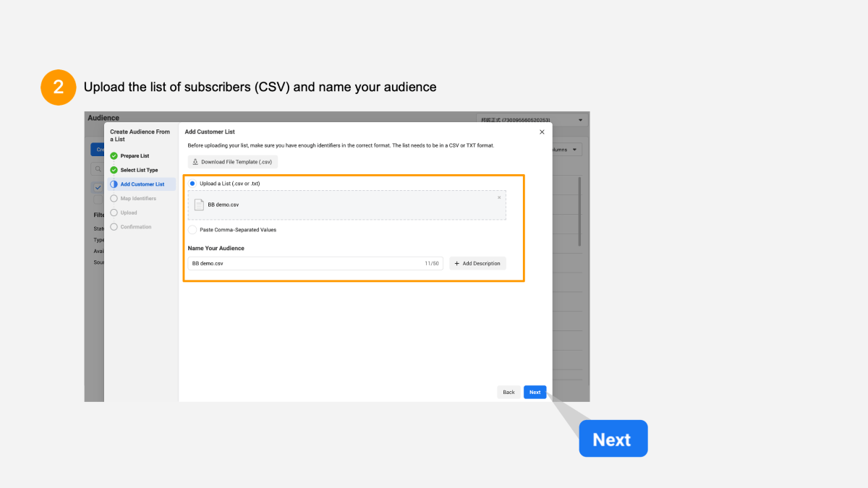Viewport: 868px width, 488px height.
Task: Check the checkbox in the background list
Action: 98,186
